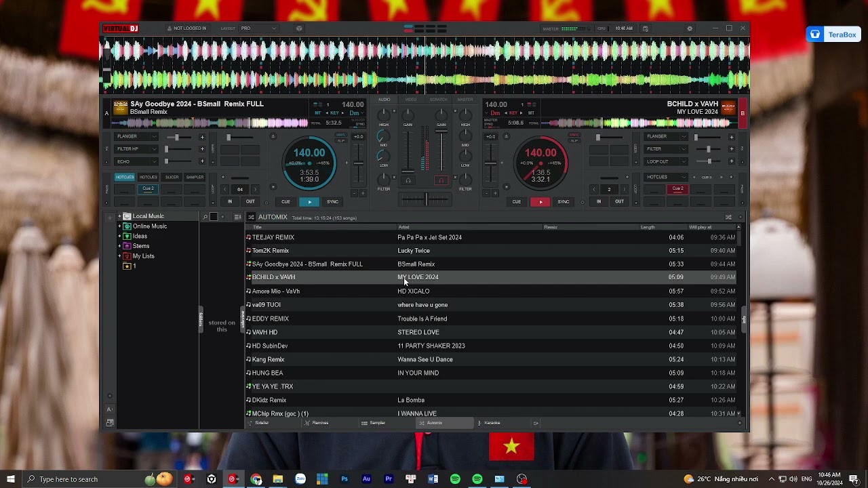Open the PRO layout dropdown in the title bar
The width and height of the screenshot is (868, 488).
258,28
